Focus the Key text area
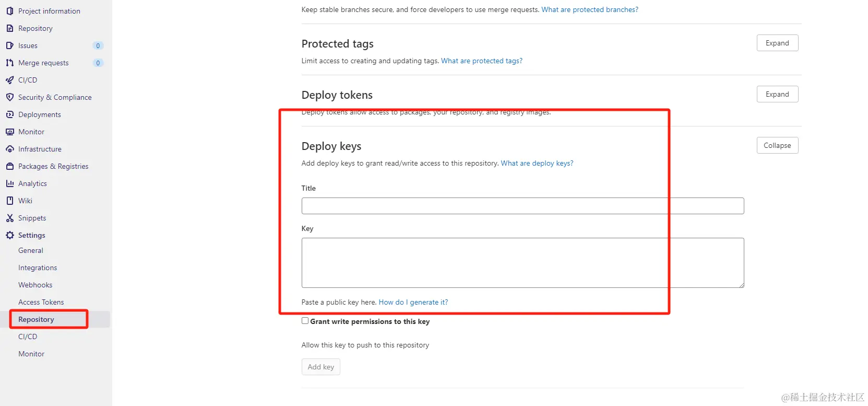Image resolution: width=868 pixels, height=406 pixels. pos(522,262)
